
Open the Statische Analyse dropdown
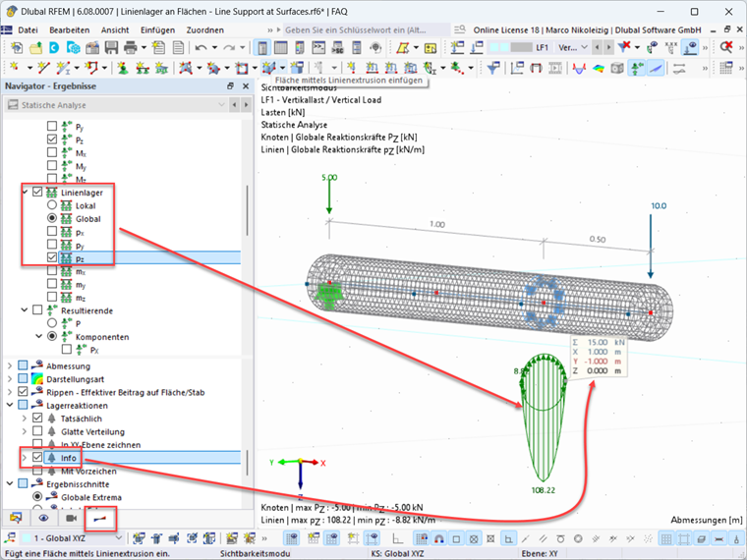pyautogui.click(x=115, y=105)
